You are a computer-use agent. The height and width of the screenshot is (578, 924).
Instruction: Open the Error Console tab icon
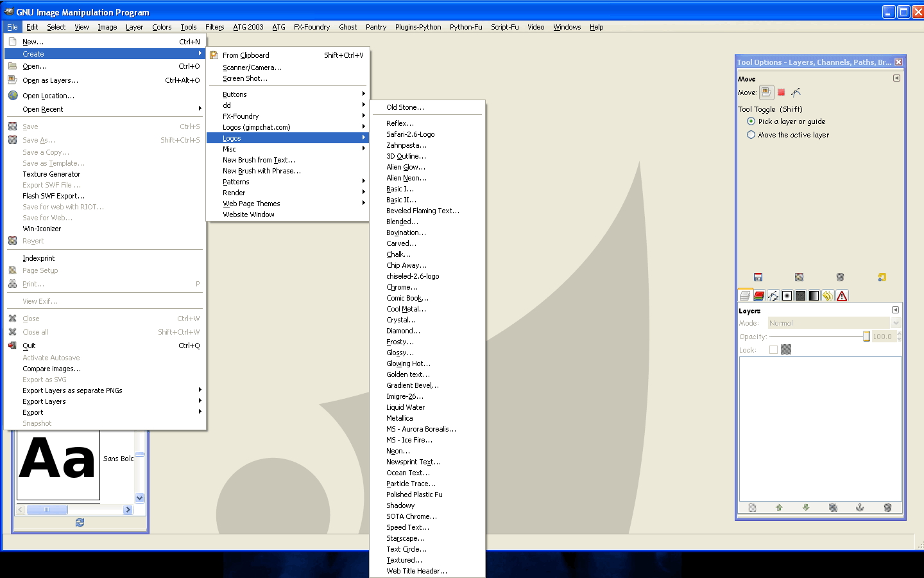click(x=842, y=295)
